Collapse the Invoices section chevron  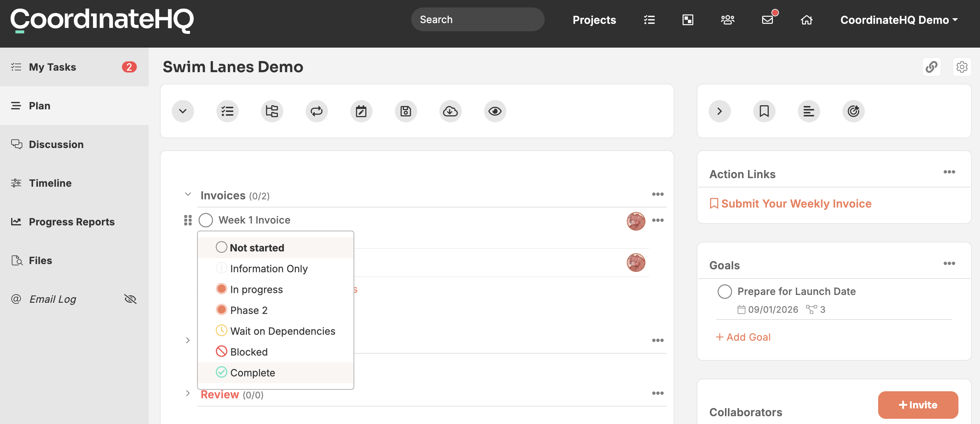coord(187,195)
